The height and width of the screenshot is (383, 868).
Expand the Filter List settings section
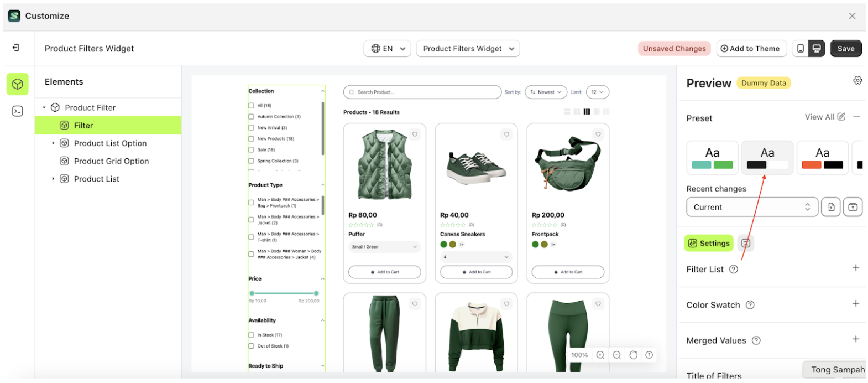855,268
